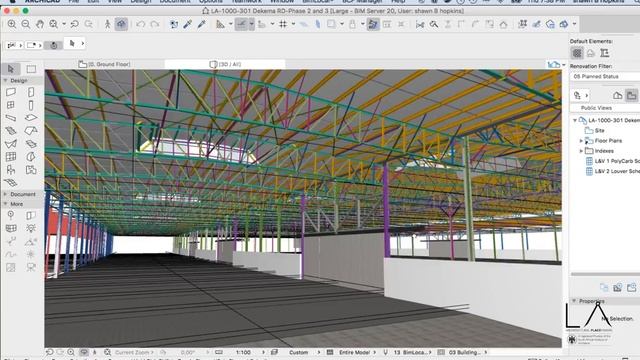Image resolution: width=640 pixels, height=360 pixels.
Task: Activate the Slab tool
Action: 31,118
